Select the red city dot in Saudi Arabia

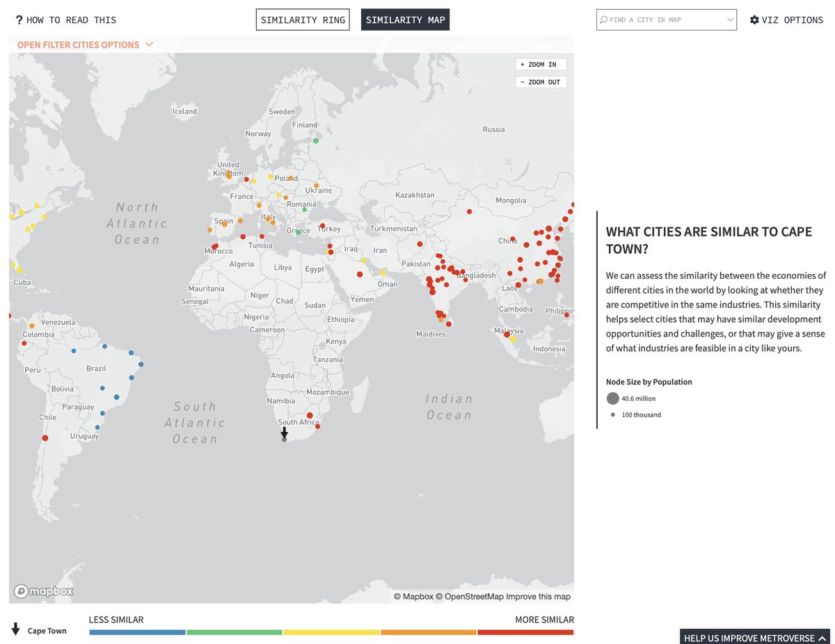point(360,274)
